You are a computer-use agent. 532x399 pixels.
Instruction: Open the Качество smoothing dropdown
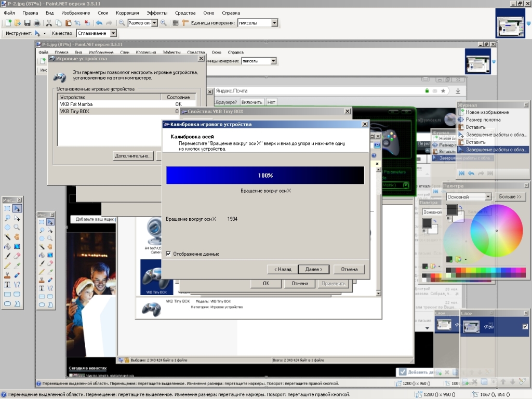pos(113,33)
